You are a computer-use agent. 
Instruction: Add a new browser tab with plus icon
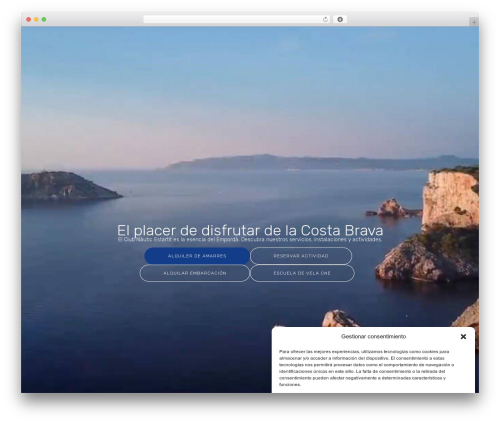point(474,22)
